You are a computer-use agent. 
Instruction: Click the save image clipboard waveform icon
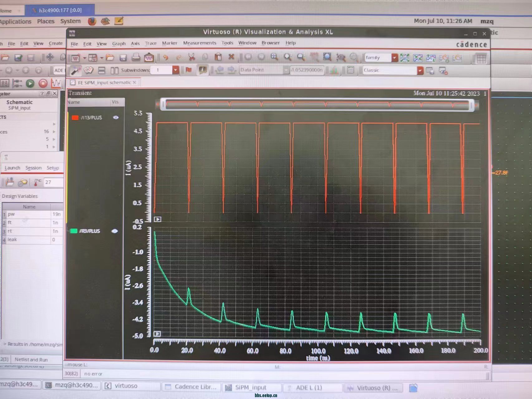149,57
